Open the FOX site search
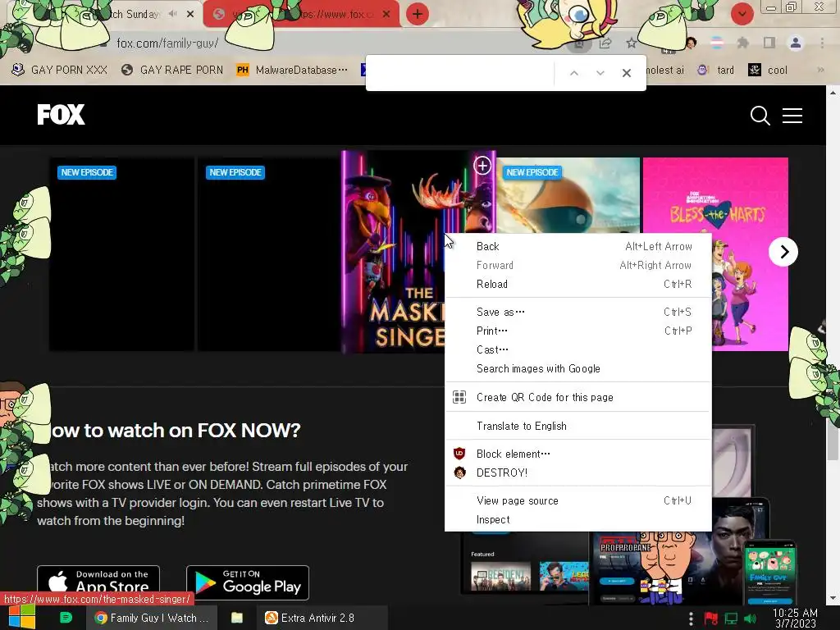The width and height of the screenshot is (840, 630). pos(760,115)
